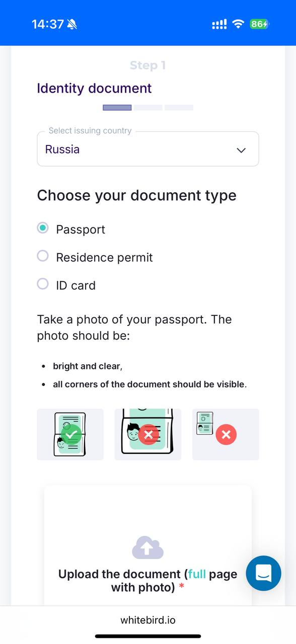Tap the third progress step segment
This screenshot has width=296, height=644.
pyautogui.click(x=179, y=107)
